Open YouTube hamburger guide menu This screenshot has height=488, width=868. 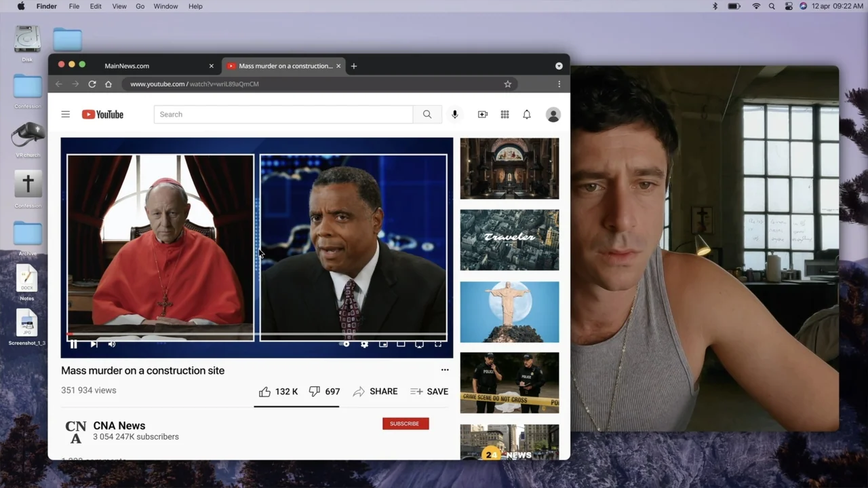click(66, 114)
